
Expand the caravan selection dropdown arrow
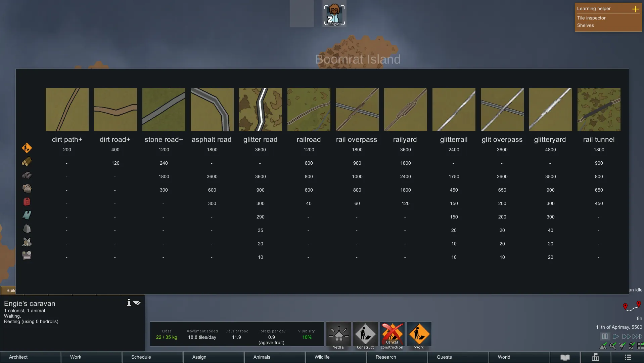coord(137,303)
